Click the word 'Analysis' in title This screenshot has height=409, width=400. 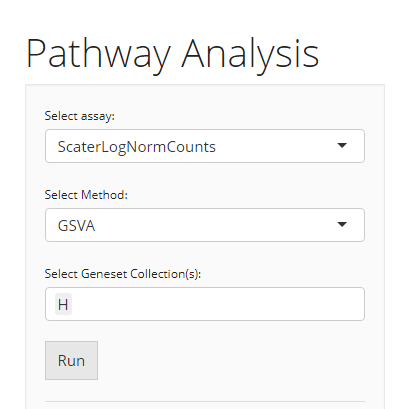pos(250,55)
